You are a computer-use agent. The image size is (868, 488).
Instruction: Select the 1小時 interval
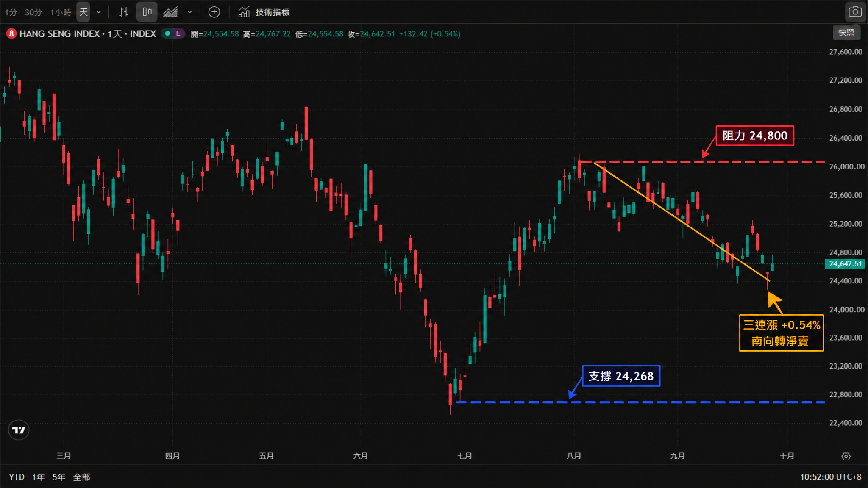61,12
